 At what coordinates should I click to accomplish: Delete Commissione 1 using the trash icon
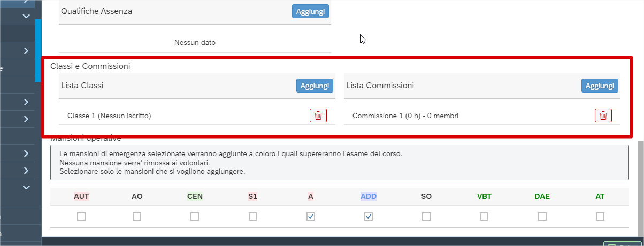pyautogui.click(x=603, y=116)
